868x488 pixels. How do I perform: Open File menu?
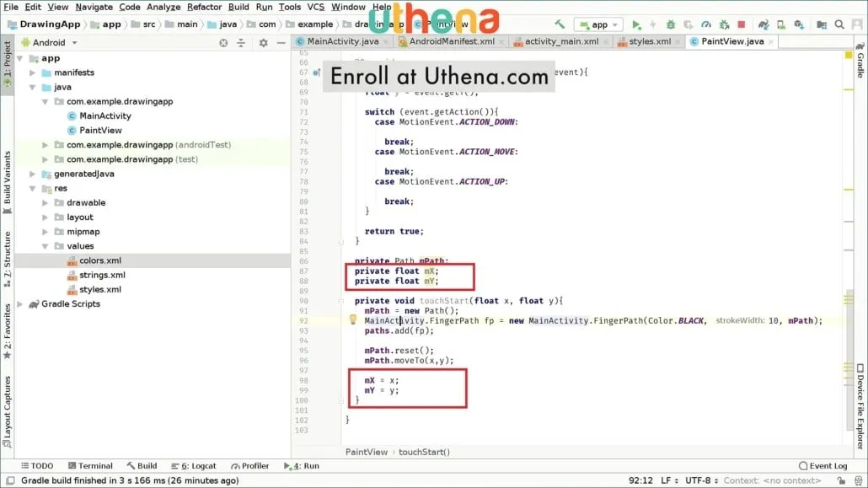tap(10, 8)
